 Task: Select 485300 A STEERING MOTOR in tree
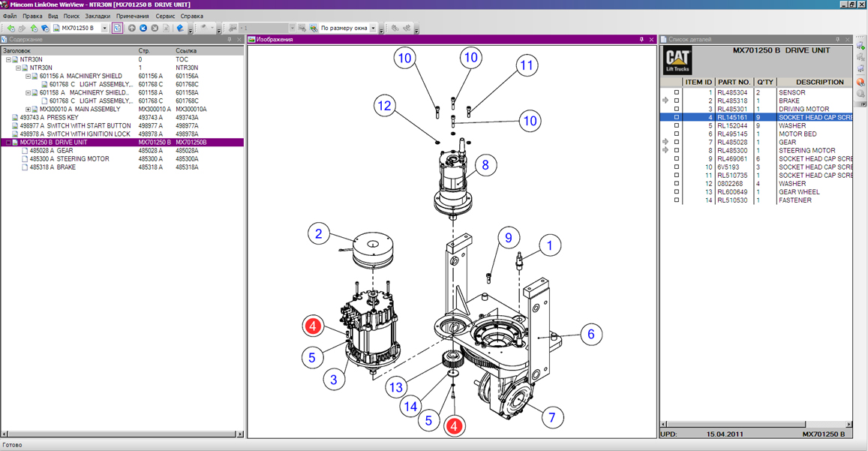69,159
